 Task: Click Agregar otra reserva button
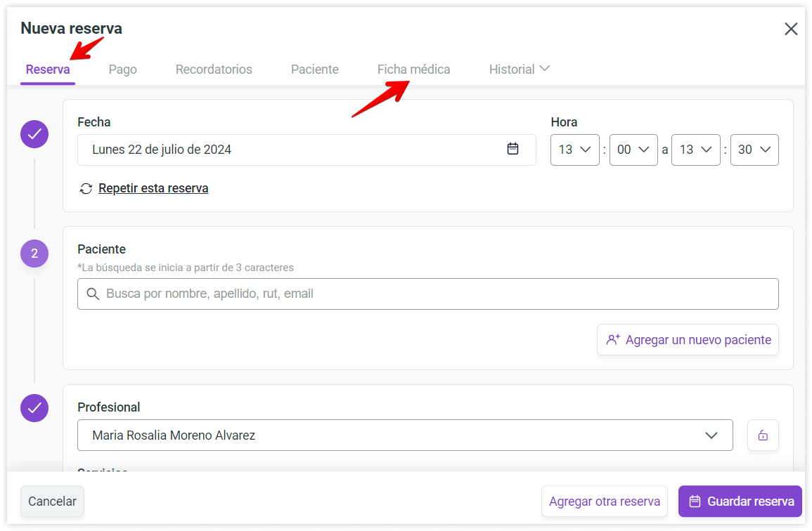(605, 501)
